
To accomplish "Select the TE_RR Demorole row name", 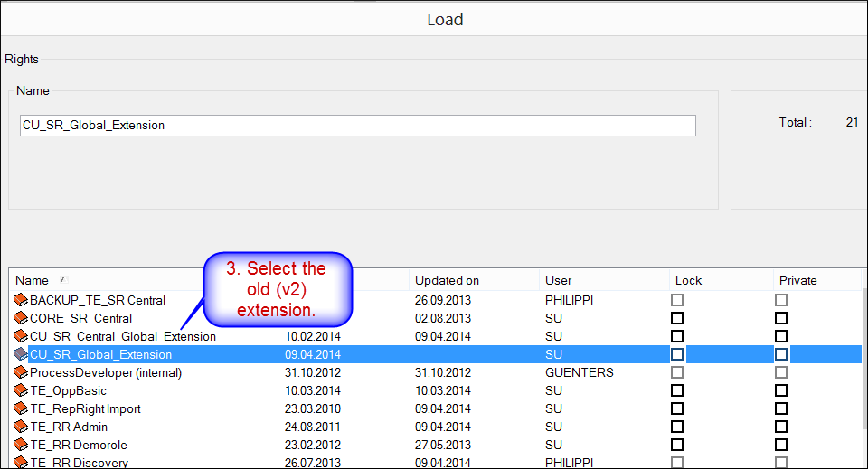I will coord(79,445).
